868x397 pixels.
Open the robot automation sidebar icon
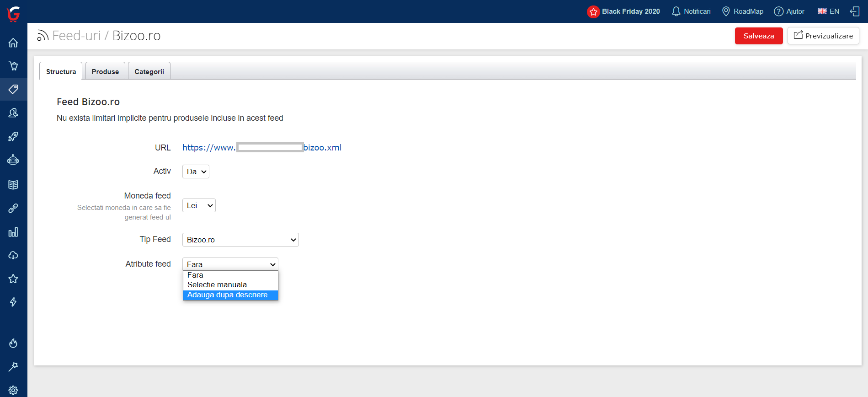[13, 160]
